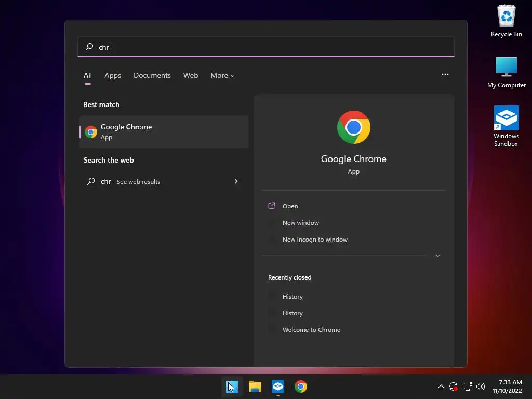Click the volume speaker tray icon
The height and width of the screenshot is (399, 532).
coord(481,387)
